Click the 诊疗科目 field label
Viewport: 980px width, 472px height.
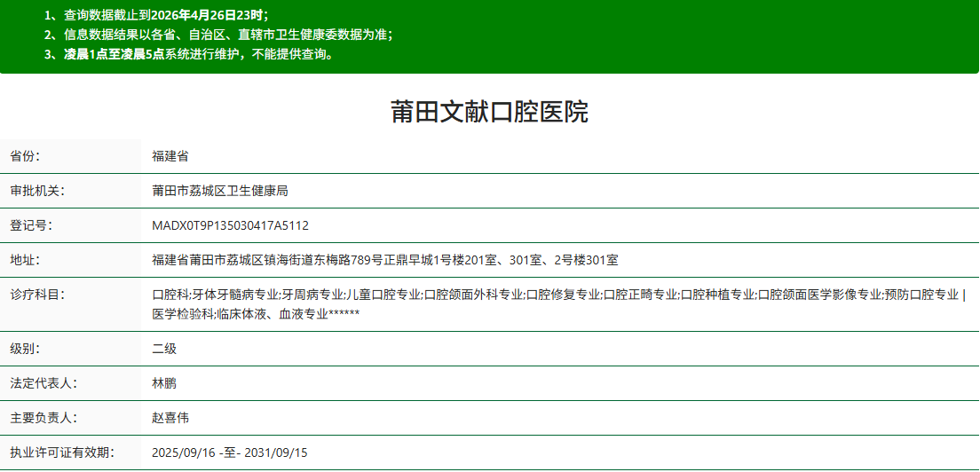pos(37,295)
